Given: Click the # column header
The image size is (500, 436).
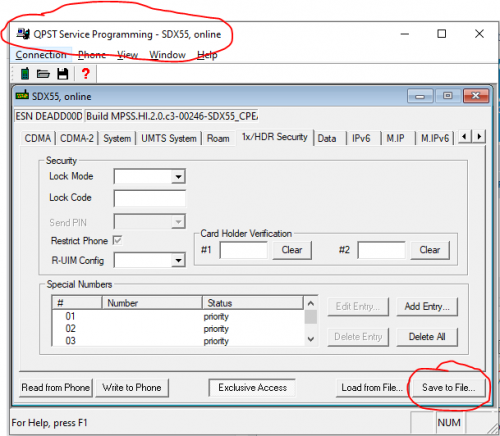Looking at the screenshot, I should 77,303.
